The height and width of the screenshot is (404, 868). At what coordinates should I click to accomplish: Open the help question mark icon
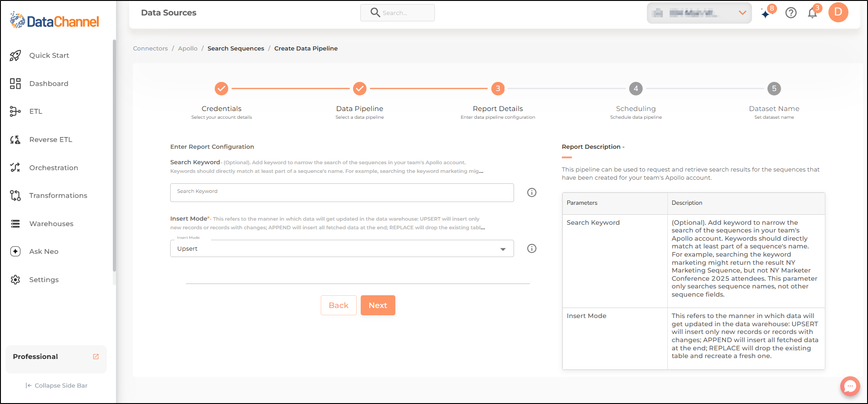(791, 13)
